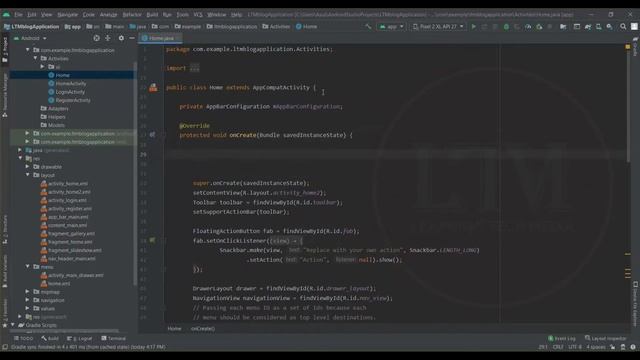Run the app with the green play icon
Screen dimensions: 640x360
(x=473, y=27)
